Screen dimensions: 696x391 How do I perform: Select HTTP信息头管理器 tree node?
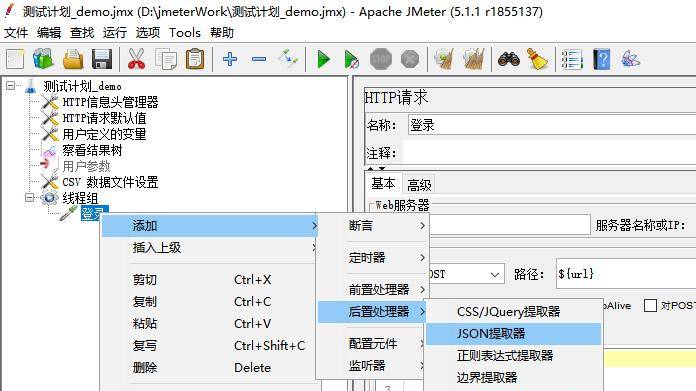point(110,102)
